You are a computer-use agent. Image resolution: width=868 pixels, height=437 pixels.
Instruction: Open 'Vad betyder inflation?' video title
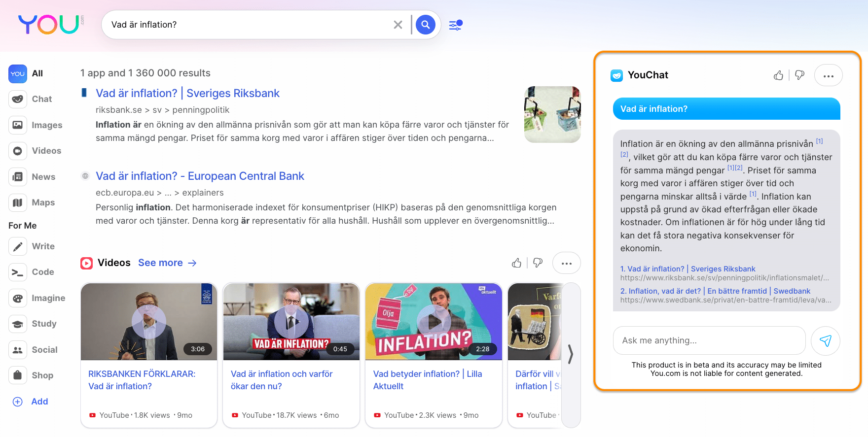point(428,380)
